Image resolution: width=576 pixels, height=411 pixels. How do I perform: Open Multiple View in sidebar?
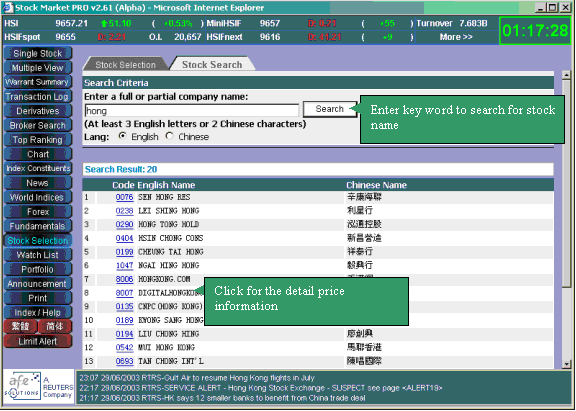[37, 68]
